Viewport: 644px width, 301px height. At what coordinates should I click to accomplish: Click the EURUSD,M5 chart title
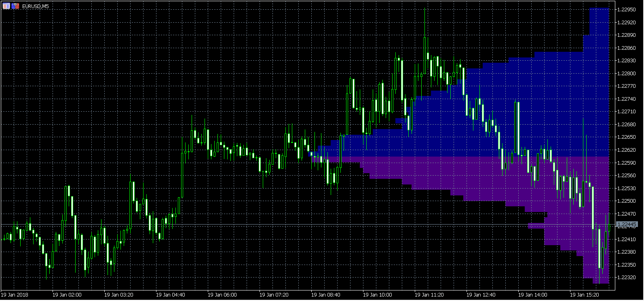(36, 6)
